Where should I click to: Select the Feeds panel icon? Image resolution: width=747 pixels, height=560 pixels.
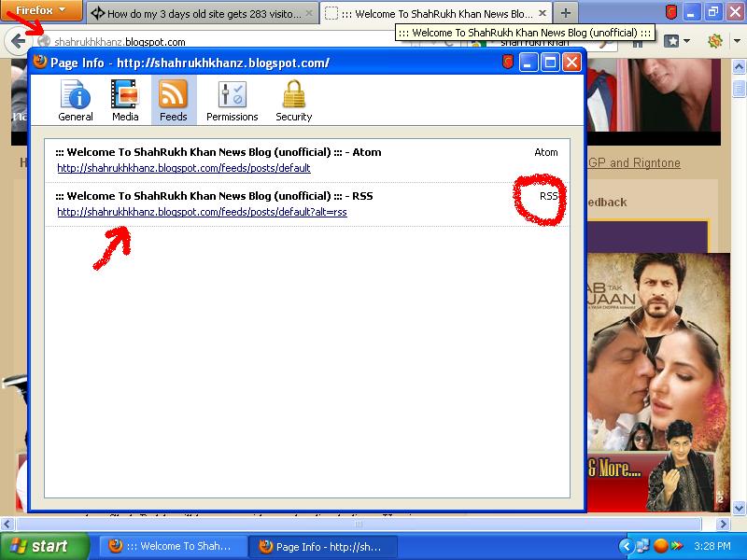click(x=174, y=101)
